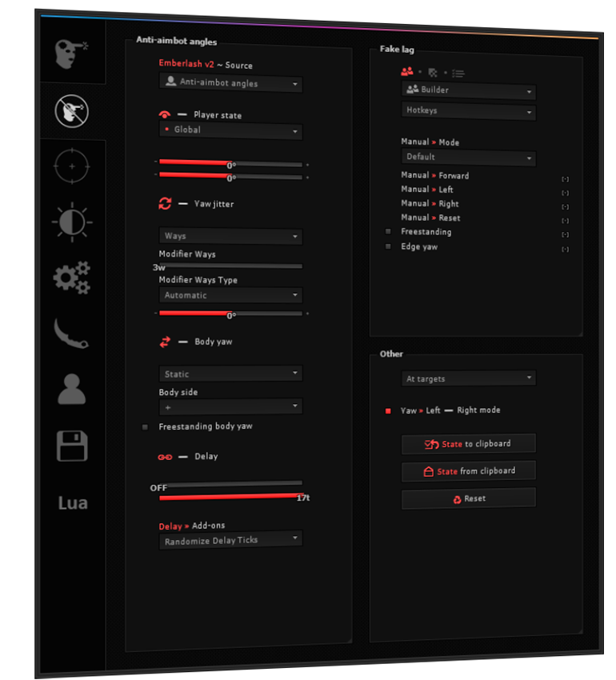The height and width of the screenshot is (680, 616).
Task: Open the floppy disk Config tab
Action: point(72,446)
